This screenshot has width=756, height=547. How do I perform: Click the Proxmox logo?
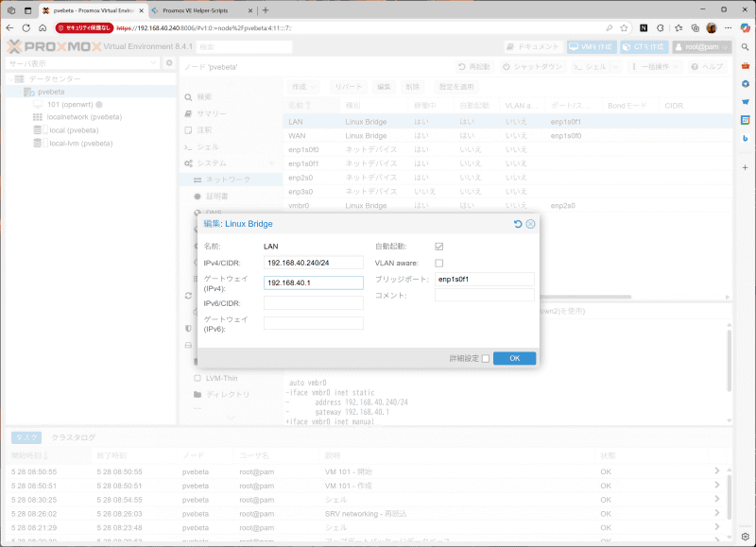(x=54, y=46)
